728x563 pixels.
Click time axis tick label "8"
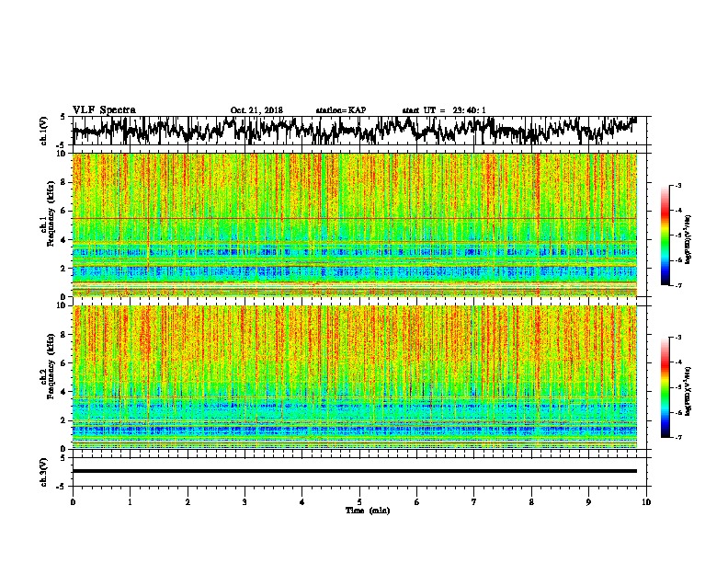click(x=531, y=502)
